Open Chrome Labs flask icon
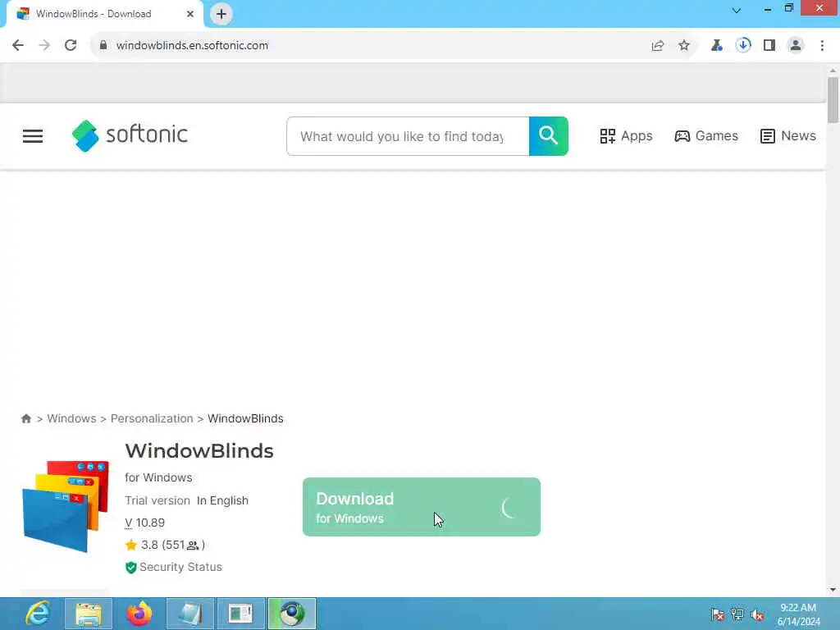The height and width of the screenshot is (630, 840). tap(716, 46)
